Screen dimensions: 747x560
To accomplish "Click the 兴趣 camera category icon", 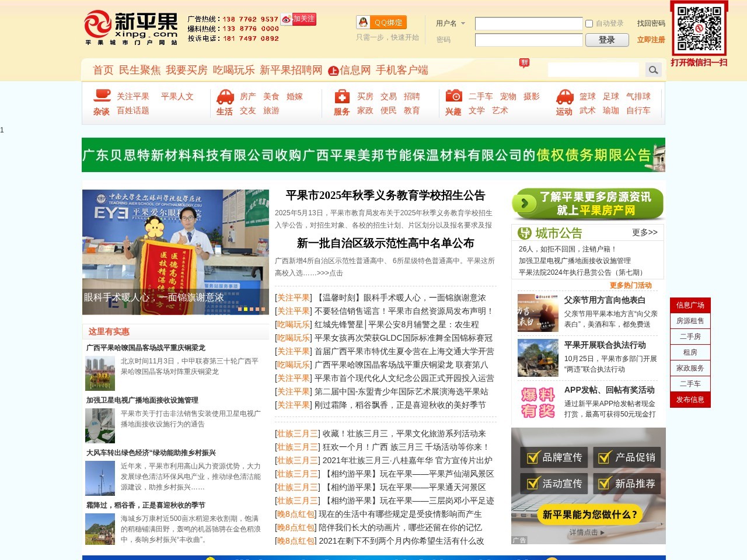I will [x=453, y=96].
